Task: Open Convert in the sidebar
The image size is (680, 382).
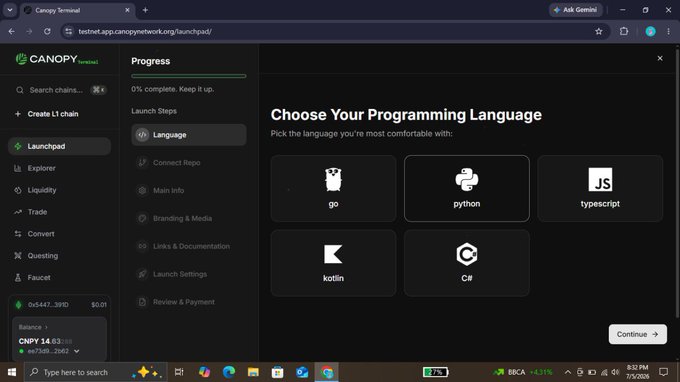Action: pos(59,234)
